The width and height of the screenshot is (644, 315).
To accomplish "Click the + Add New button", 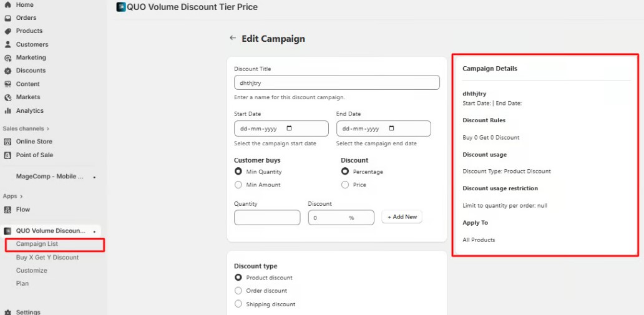I will pyautogui.click(x=402, y=217).
